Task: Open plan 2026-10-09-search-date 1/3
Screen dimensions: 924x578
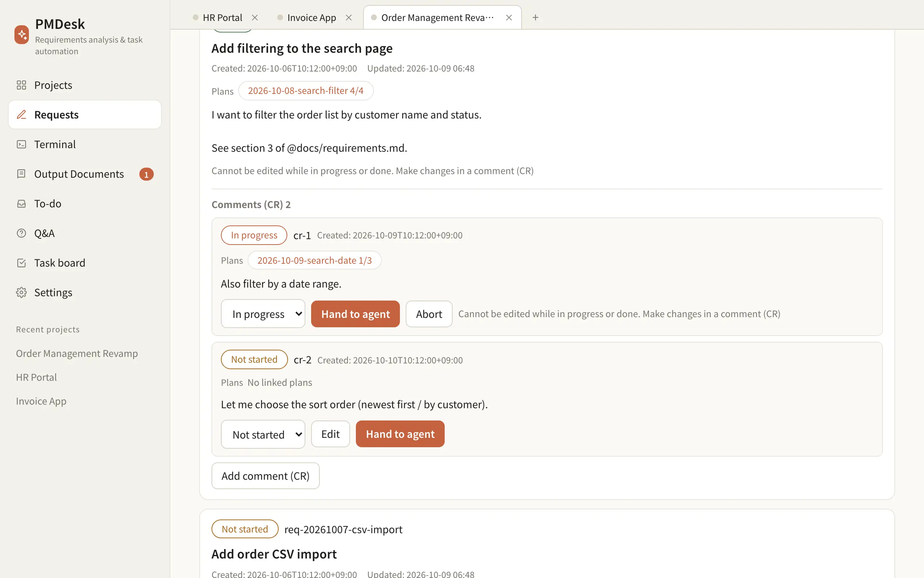Action: tap(315, 260)
